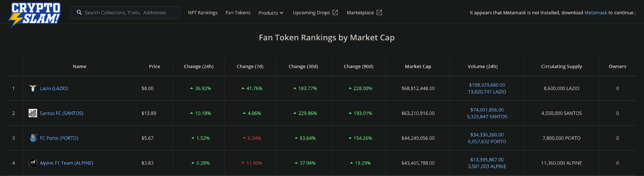
Task: Expand the Products dropdown menu
Action: [x=271, y=13]
